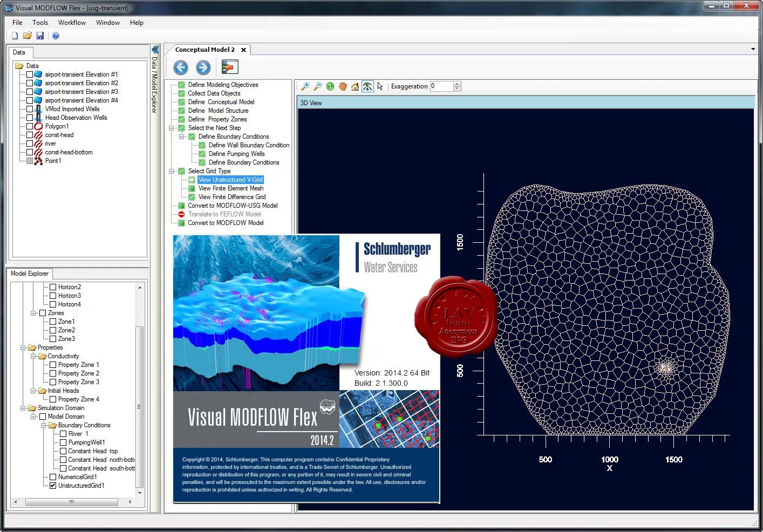Click the Model Explorer horizontal scrollbar thumb

[71, 502]
